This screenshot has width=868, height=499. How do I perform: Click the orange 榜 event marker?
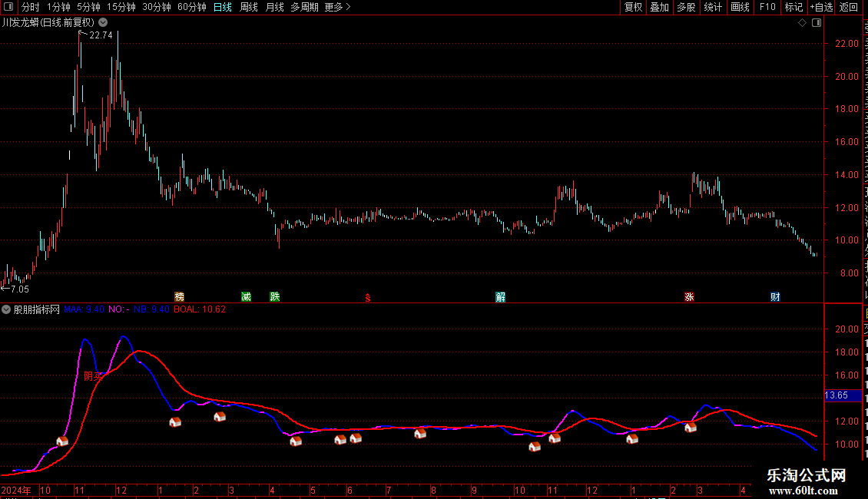click(x=179, y=297)
